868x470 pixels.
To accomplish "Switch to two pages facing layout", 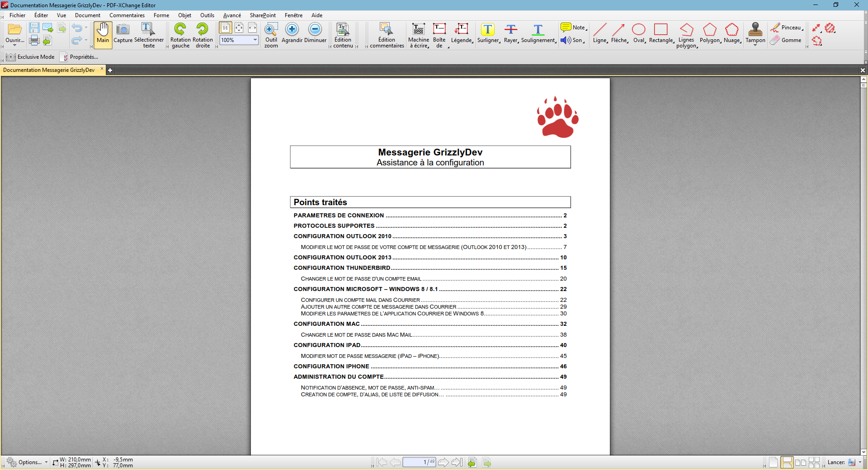I will coord(801,462).
